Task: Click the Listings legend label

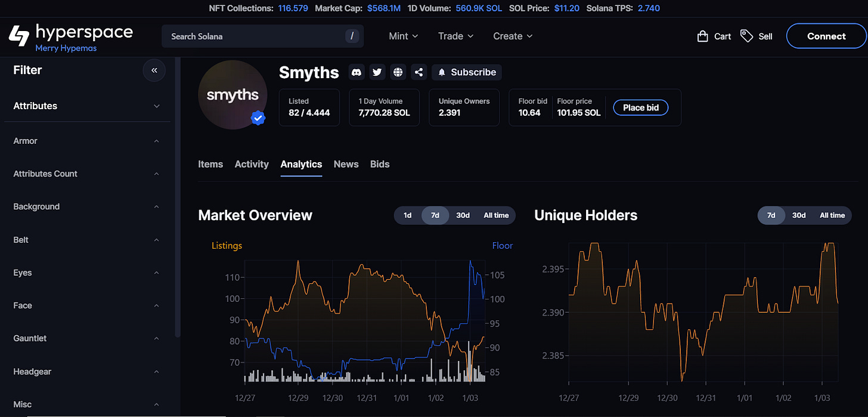Action: (x=227, y=246)
